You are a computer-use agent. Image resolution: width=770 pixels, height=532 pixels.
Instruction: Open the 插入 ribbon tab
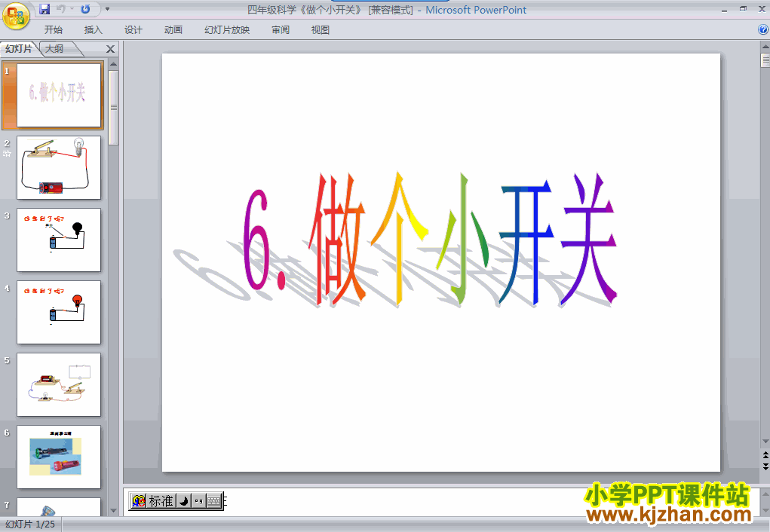94,30
